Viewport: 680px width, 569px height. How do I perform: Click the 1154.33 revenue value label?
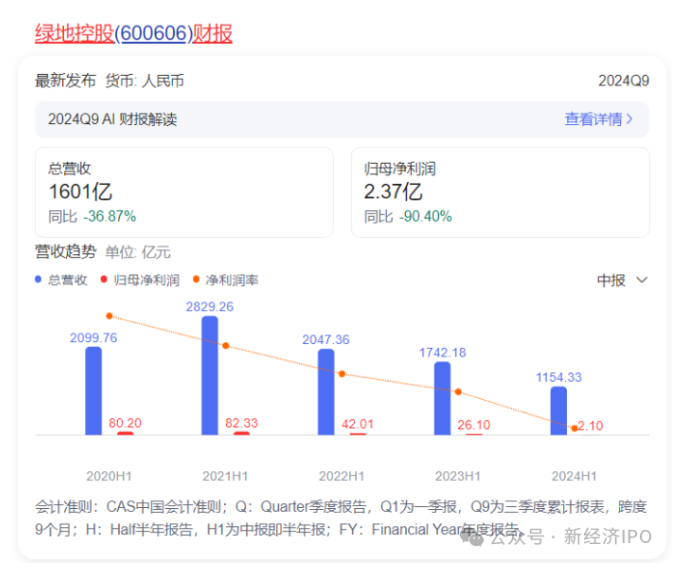tap(559, 377)
